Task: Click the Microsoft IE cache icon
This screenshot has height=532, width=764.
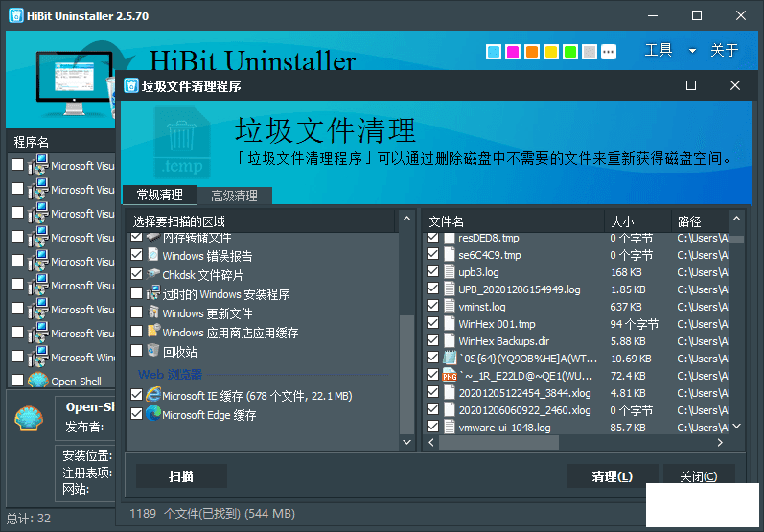Action: (x=152, y=395)
